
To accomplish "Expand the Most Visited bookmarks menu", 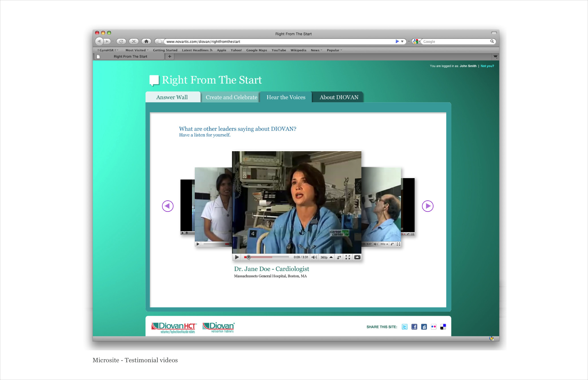I will (x=137, y=50).
